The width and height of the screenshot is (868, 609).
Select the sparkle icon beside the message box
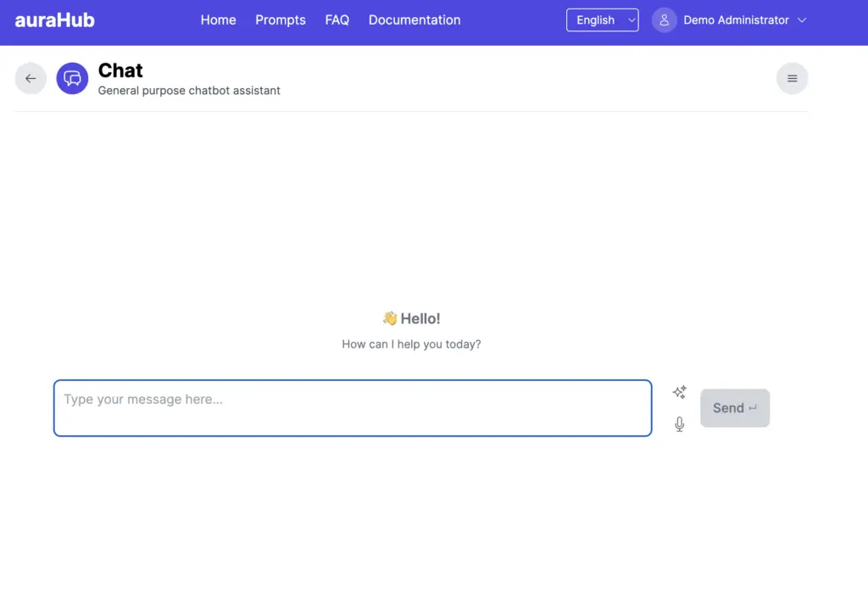(x=679, y=391)
